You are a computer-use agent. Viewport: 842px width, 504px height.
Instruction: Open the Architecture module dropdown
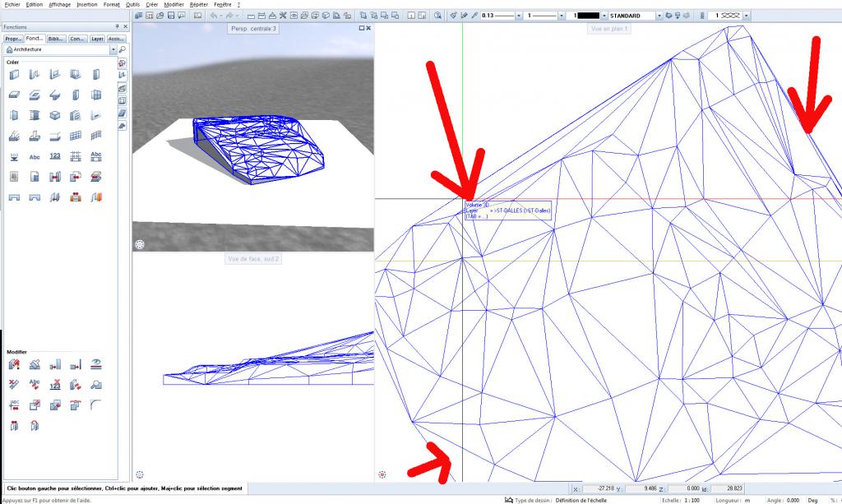(113, 49)
